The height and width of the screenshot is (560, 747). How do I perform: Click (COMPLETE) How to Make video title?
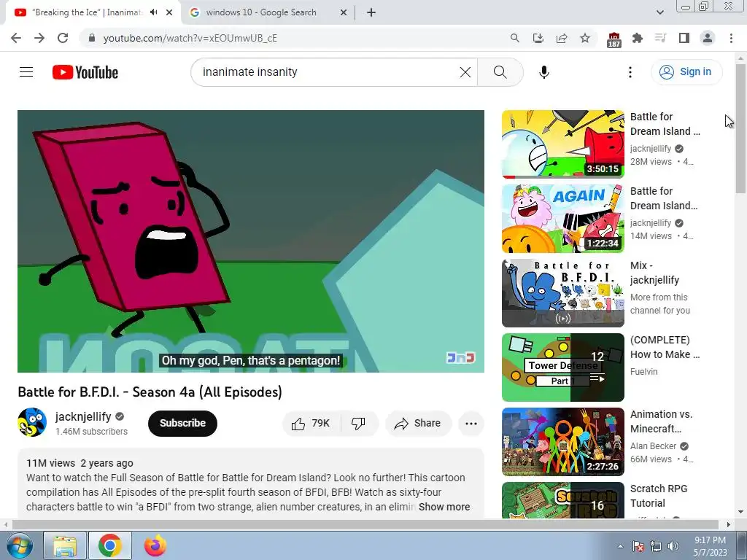pos(665,347)
